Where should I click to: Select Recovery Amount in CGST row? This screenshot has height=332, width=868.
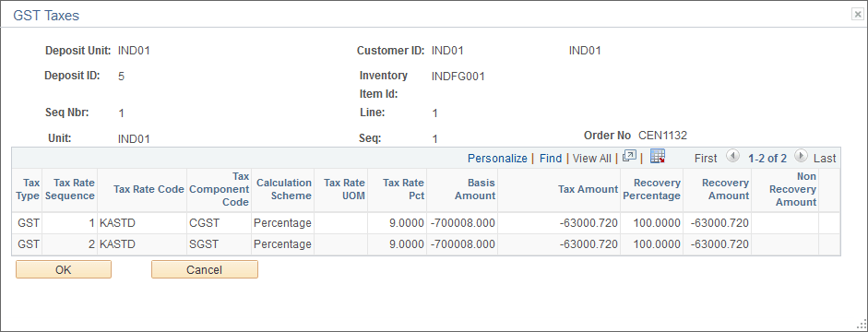point(719,223)
